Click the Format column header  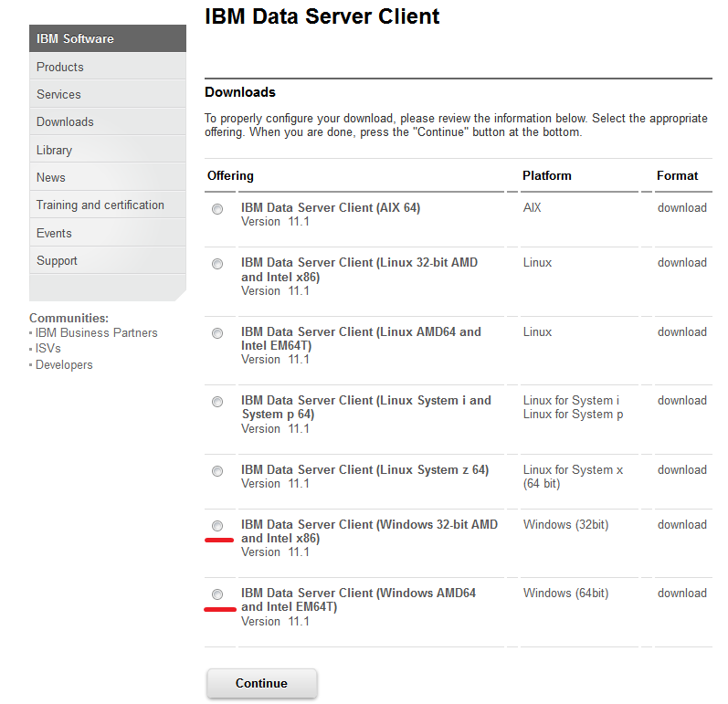click(x=677, y=175)
